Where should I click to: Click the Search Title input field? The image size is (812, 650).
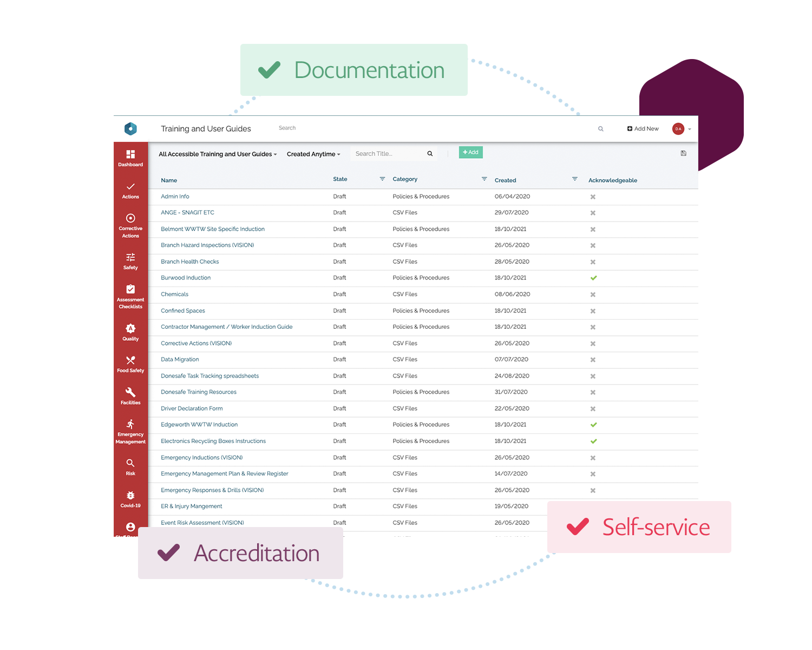(389, 154)
